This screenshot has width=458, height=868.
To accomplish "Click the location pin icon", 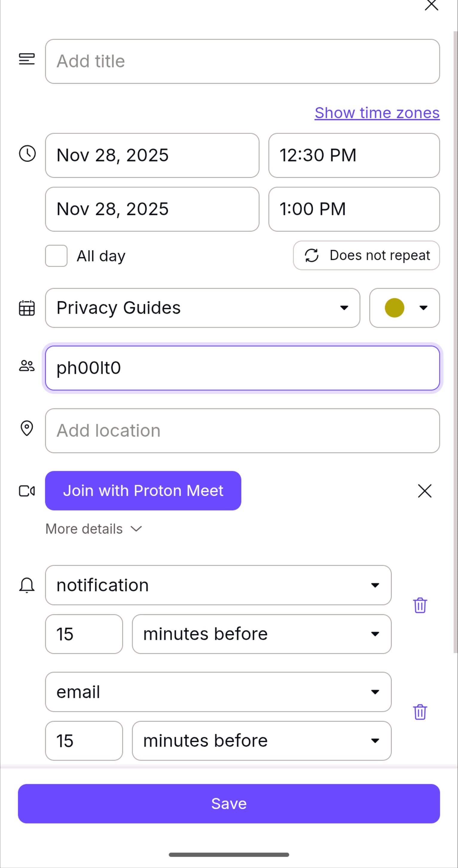I will (27, 428).
